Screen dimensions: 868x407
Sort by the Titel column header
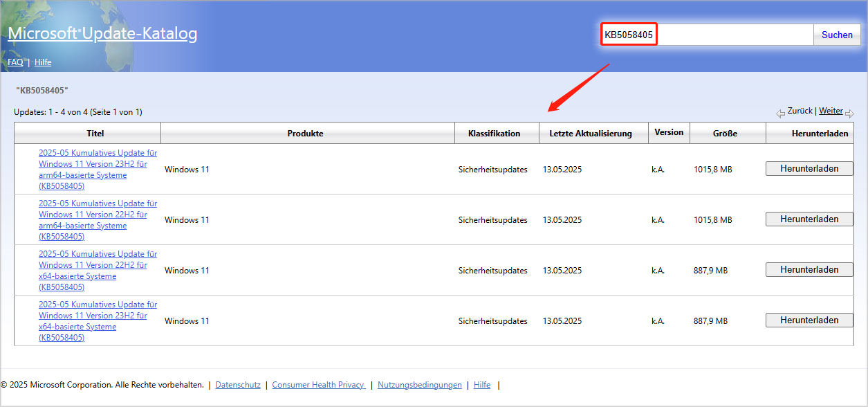tap(95, 134)
